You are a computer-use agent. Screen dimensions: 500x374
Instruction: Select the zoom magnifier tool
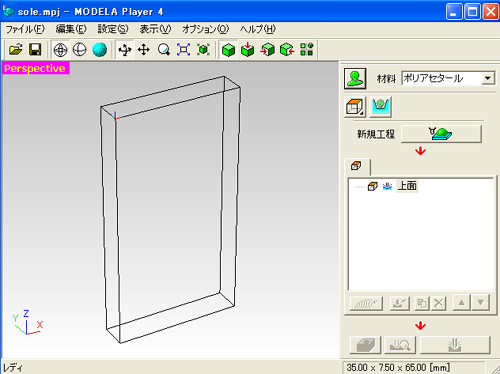[x=164, y=50]
